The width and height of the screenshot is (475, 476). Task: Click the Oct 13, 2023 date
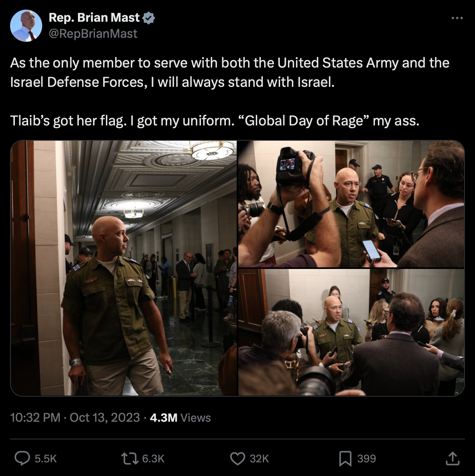(105, 417)
